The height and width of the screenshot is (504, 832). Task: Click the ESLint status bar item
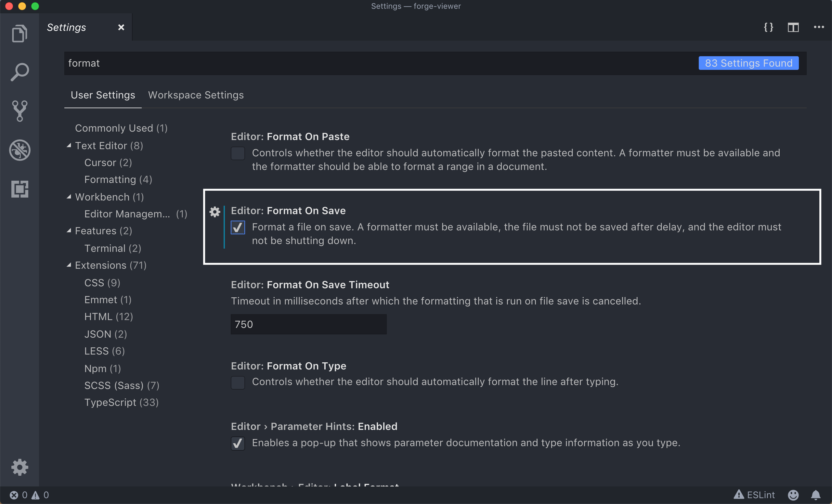754,495
